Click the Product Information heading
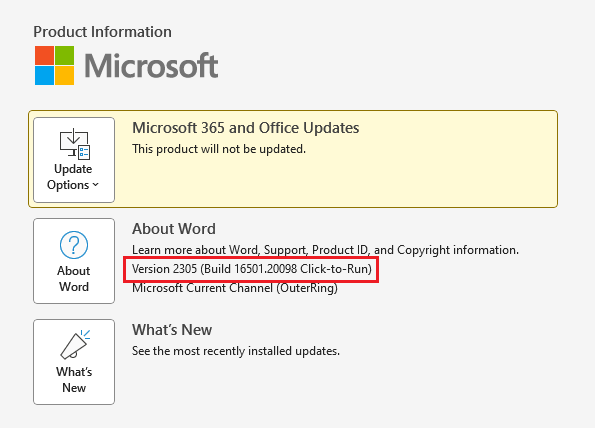This screenshot has width=595, height=428. pyautogui.click(x=102, y=32)
